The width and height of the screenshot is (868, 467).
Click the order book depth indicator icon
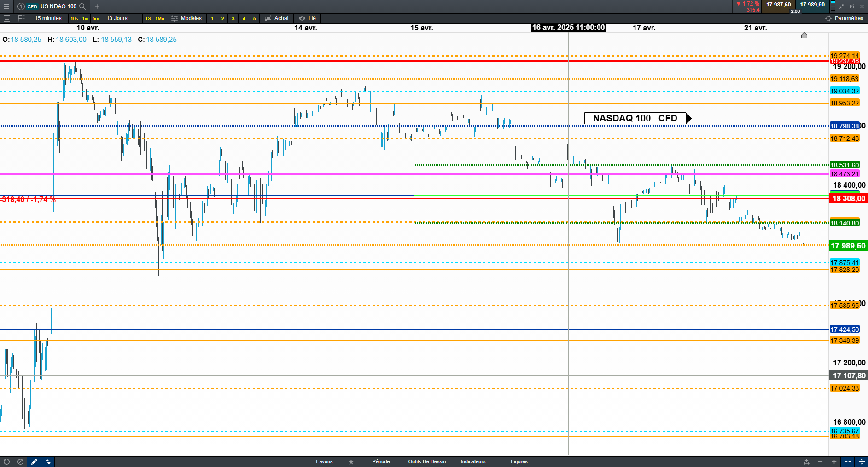tap(833, 6)
